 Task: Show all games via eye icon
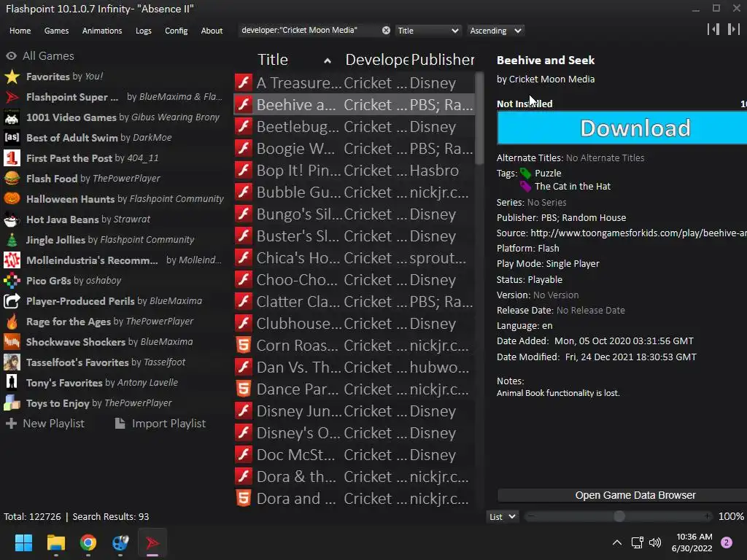click(11, 56)
